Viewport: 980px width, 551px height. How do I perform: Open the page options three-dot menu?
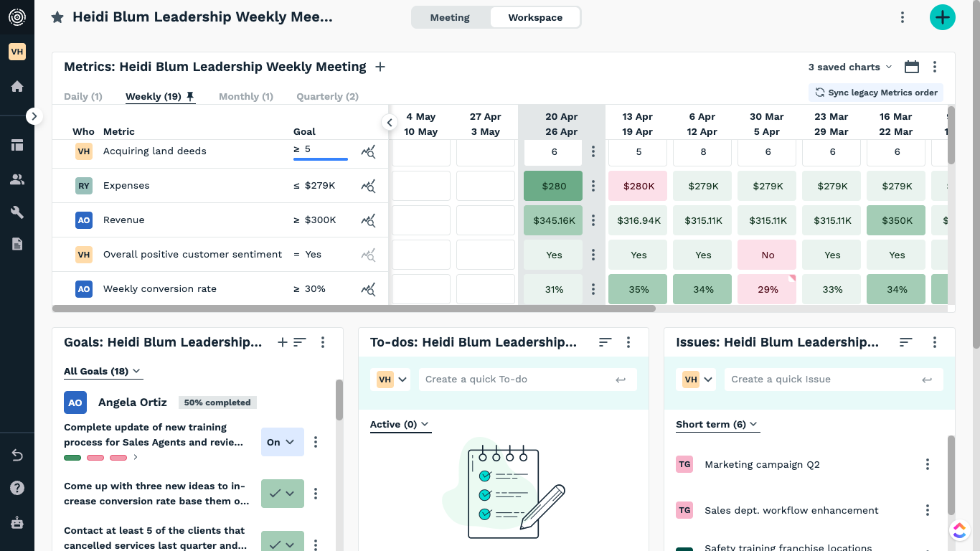tap(903, 17)
